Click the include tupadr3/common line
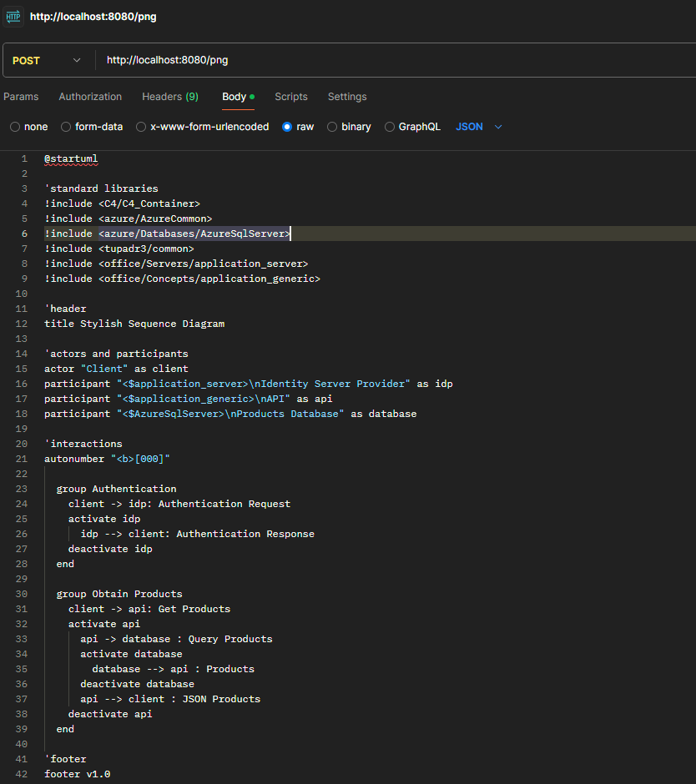Screen dimensions: 696x784 click(x=119, y=249)
